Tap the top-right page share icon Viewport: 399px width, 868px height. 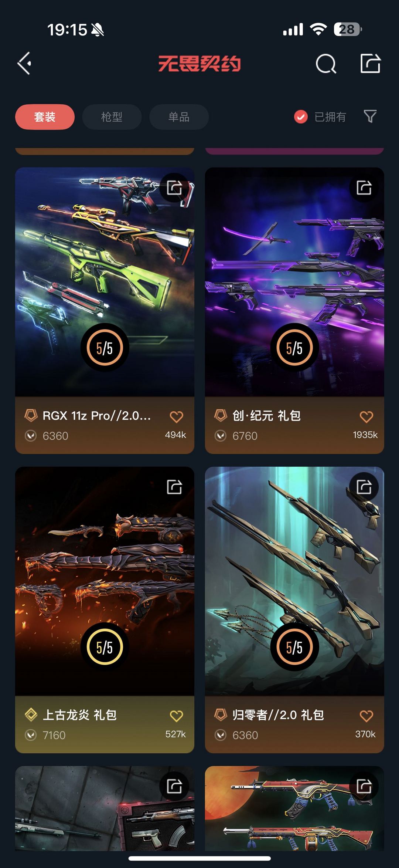tap(370, 63)
